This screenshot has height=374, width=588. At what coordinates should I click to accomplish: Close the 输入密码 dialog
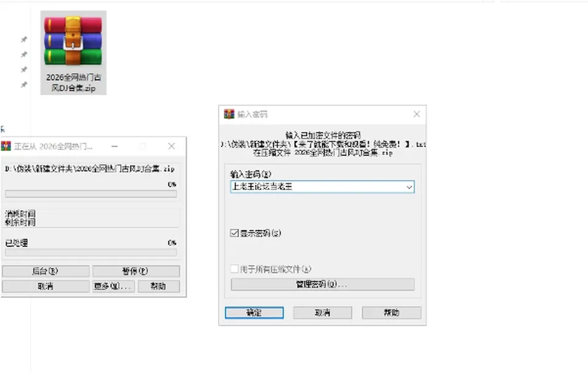point(417,114)
